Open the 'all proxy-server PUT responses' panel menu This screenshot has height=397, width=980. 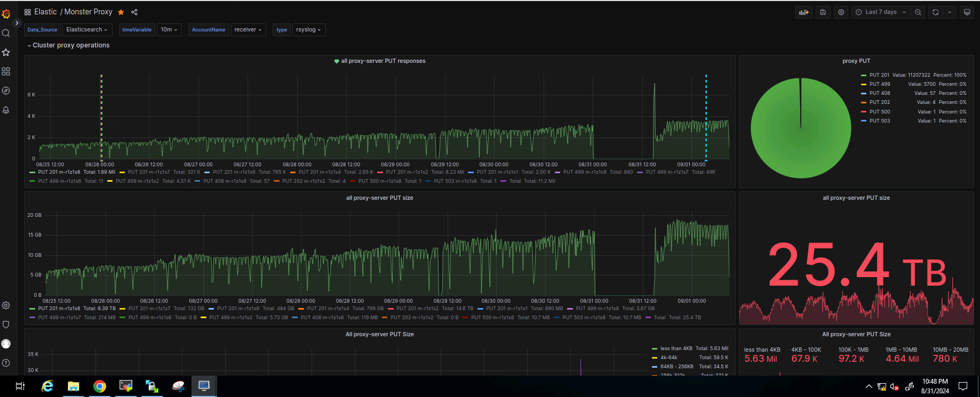point(383,61)
